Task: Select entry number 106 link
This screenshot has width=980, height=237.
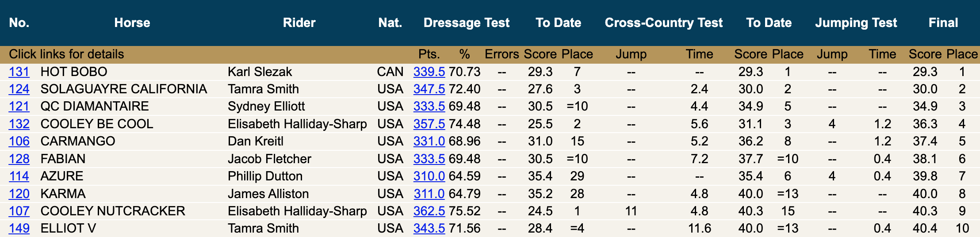Action: (x=19, y=141)
